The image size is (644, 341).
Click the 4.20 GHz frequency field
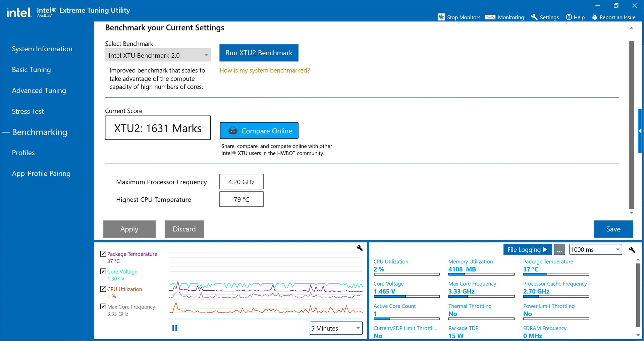click(x=241, y=182)
